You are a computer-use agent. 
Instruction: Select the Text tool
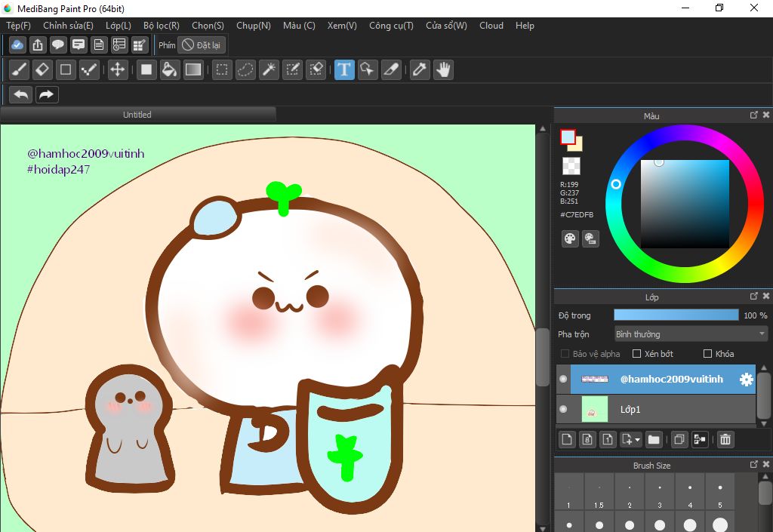point(344,70)
